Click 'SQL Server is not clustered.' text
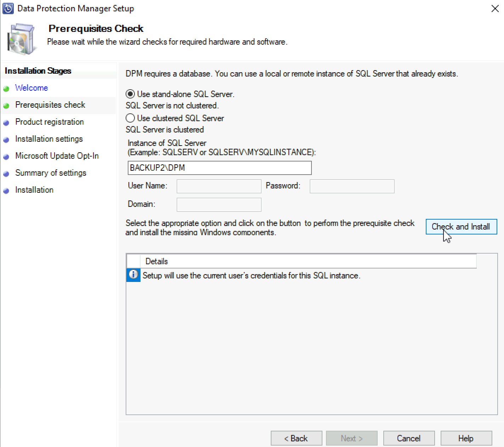The height and width of the screenshot is (447, 504). tap(172, 106)
